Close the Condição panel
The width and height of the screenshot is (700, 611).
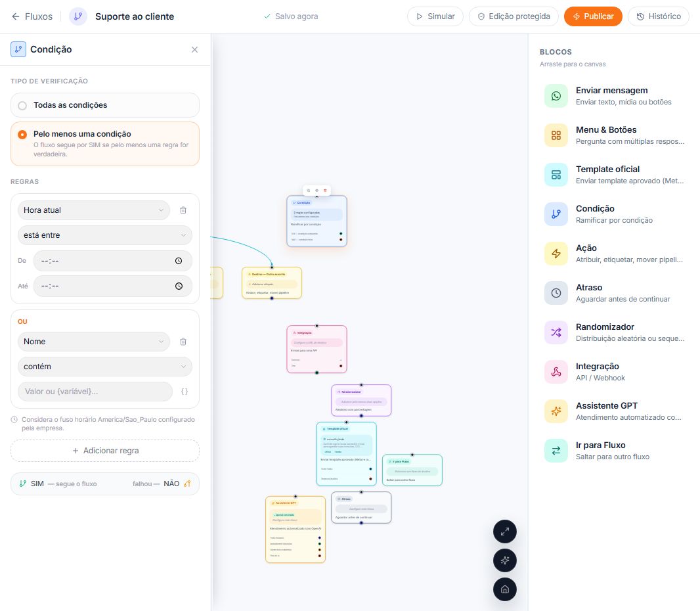coord(194,49)
